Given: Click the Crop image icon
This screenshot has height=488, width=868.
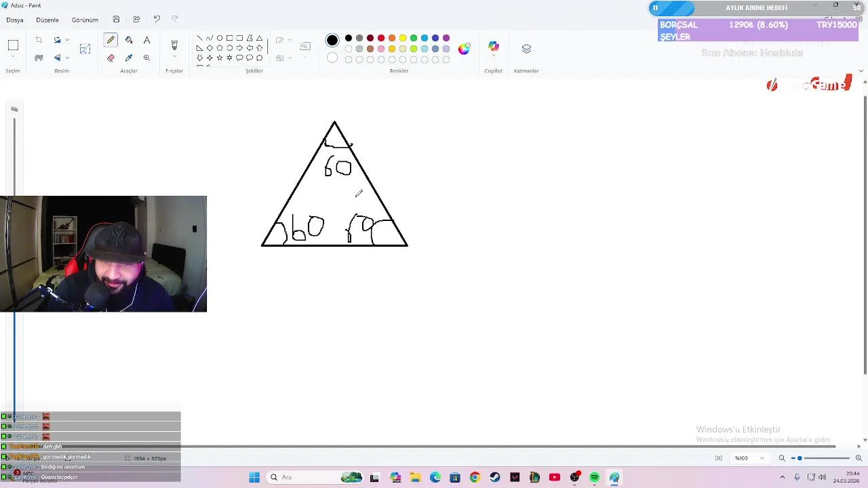Looking at the screenshot, I should (x=39, y=40).
